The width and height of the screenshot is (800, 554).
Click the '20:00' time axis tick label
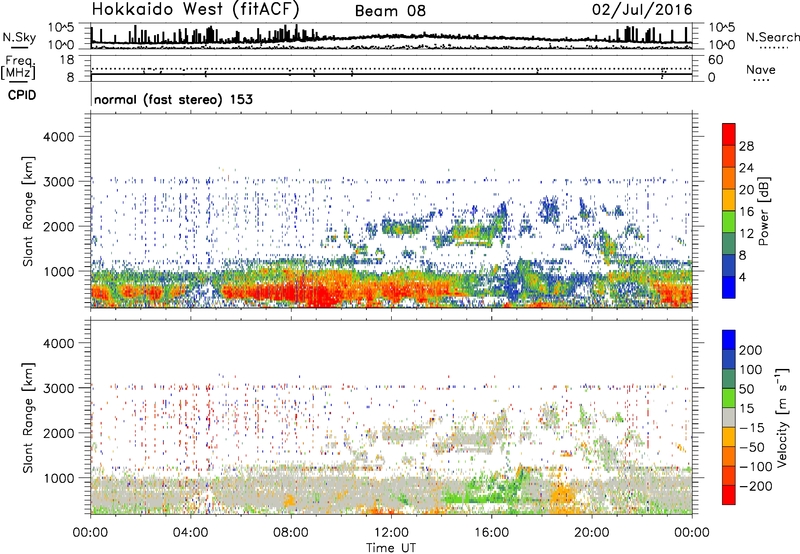pyautogui.click(x=592, y=533)
